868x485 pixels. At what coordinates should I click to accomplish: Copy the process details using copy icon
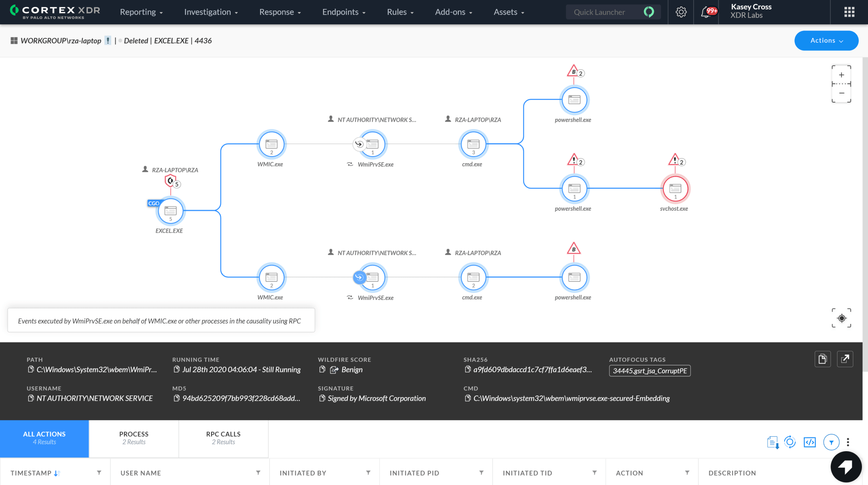[x=822, y=359]
